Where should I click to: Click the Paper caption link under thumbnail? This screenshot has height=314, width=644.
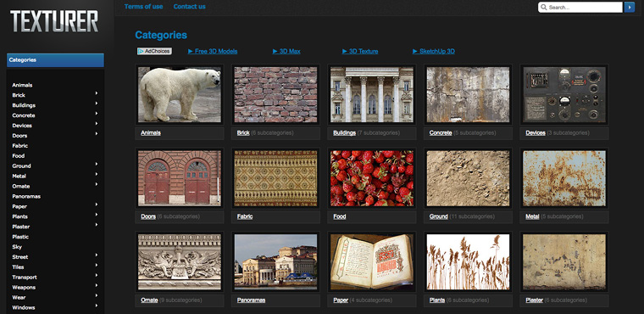click(x=341, y=300)
